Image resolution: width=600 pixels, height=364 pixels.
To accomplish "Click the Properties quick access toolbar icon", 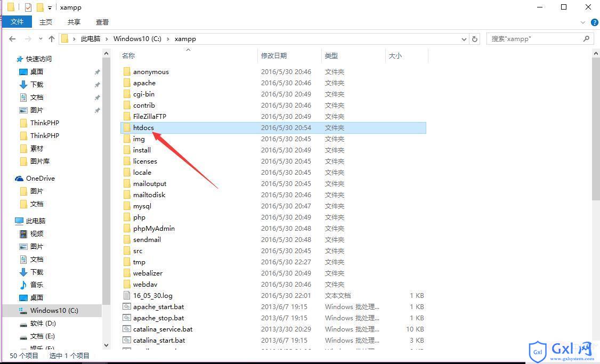I will point(28,7).
